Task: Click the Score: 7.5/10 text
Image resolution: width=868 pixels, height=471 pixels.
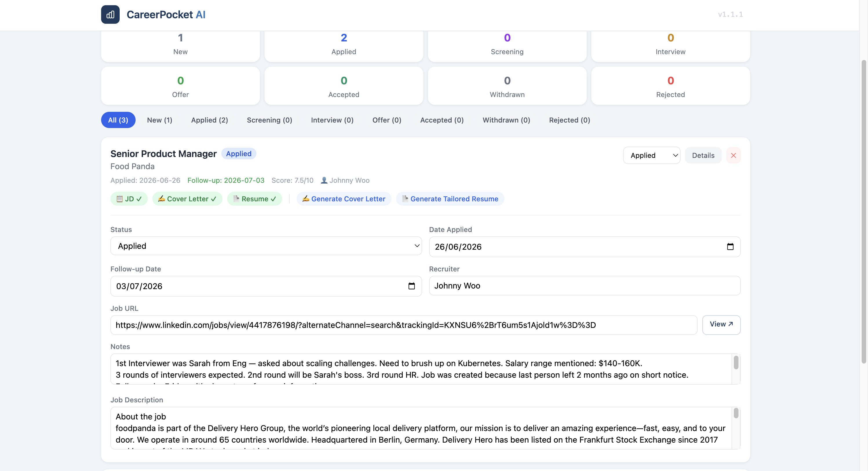Action: (x=293, y=180)
